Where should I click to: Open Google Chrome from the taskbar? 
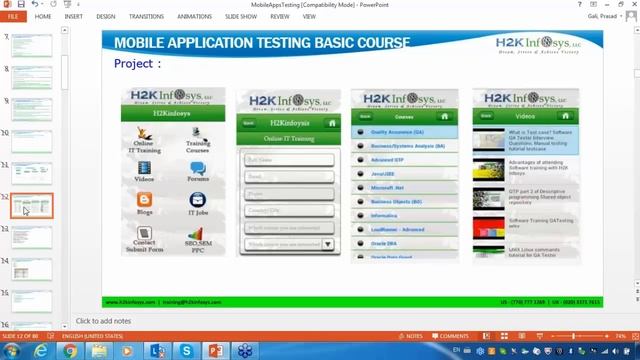[x=70, y=351]
